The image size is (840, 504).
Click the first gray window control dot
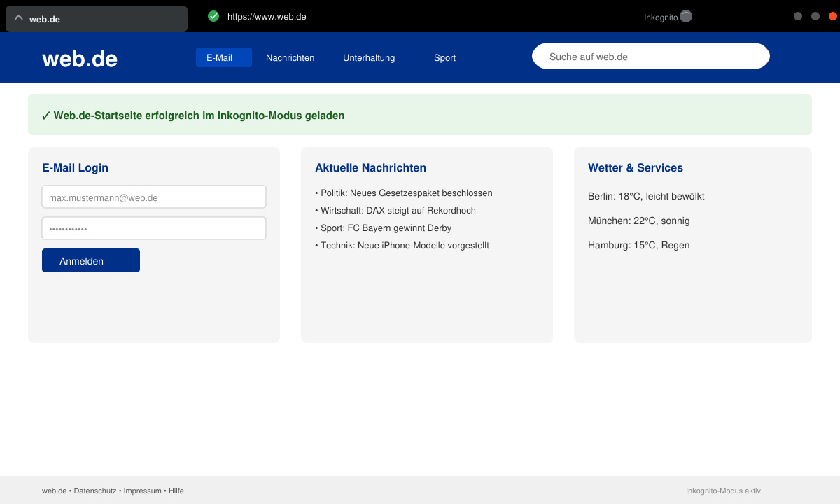coord(798,16)
